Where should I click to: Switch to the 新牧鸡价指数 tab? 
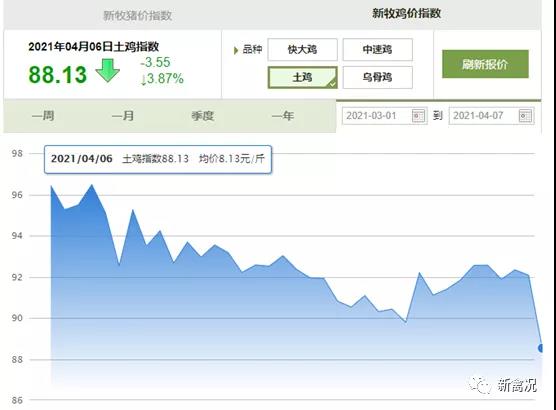tap(406, 13)
